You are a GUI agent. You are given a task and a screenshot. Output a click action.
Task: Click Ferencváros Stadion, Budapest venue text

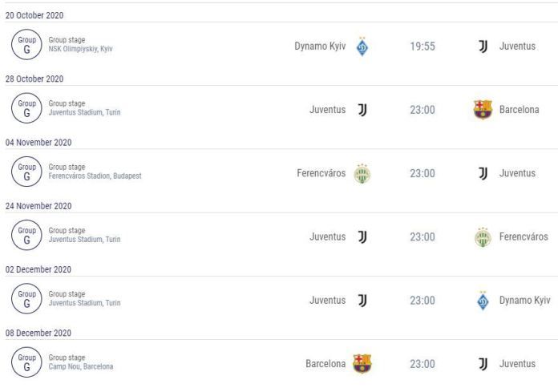point(95,176)
